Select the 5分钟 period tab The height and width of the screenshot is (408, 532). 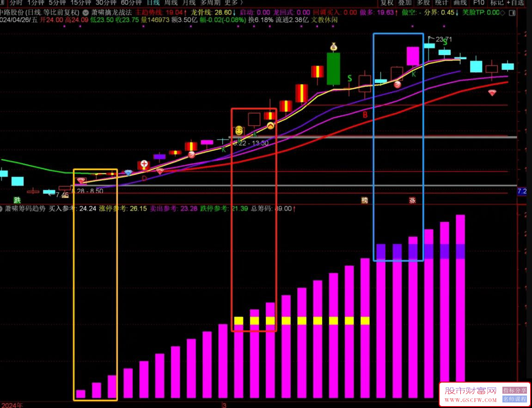pyautogui.click(x=57, y=3)
